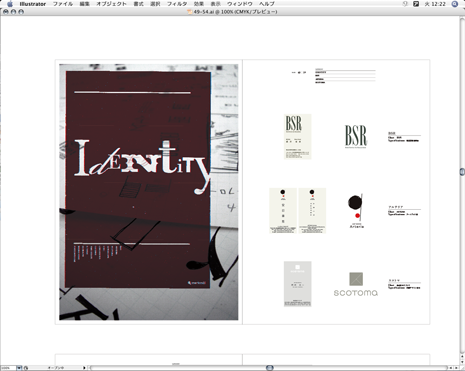Screen dimensions: 465x371
Task: Open the オブジェクト menu
Action: point(111,4)
